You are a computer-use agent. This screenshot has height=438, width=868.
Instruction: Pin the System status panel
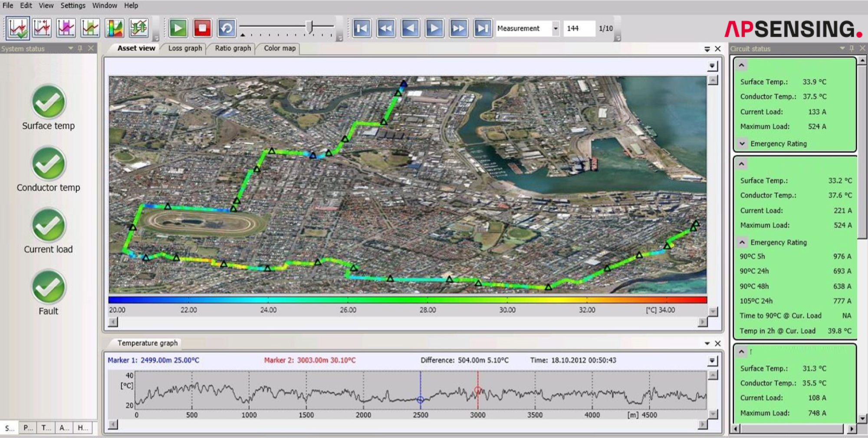(x=80, y=49)
